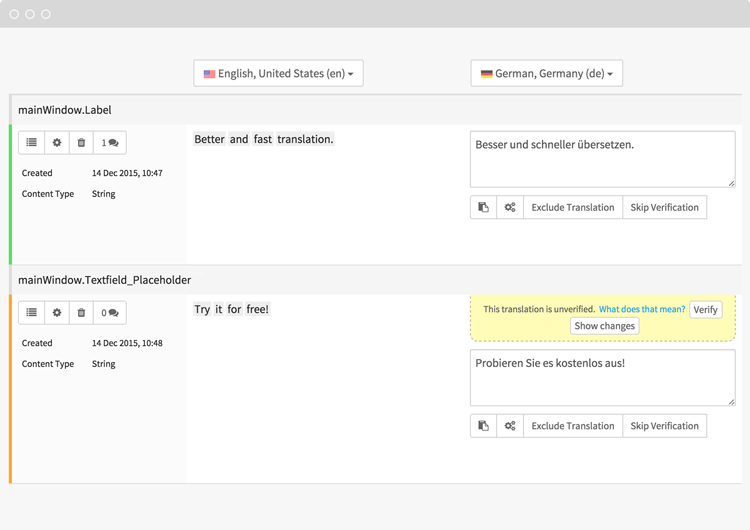Screen dimensions: 750x530
Task: Skip Verification for 'Try it for free!'
Action: (x=664, y=426)
